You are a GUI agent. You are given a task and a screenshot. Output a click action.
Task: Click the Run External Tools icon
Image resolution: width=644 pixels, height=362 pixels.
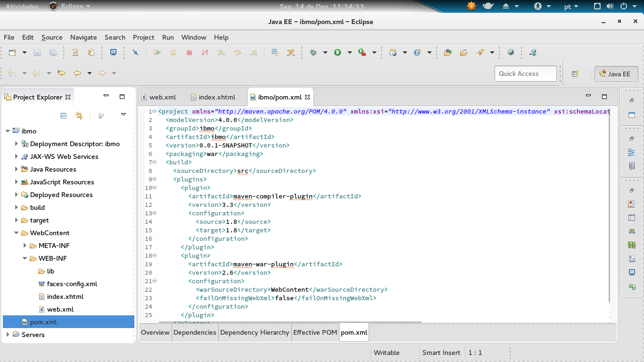click(362, 53)
